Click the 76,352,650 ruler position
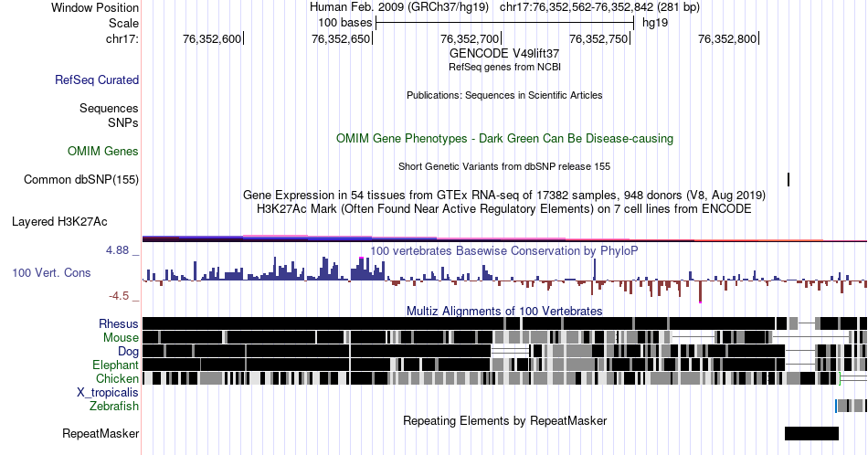The image size is (868, 455). coord(341,38)
